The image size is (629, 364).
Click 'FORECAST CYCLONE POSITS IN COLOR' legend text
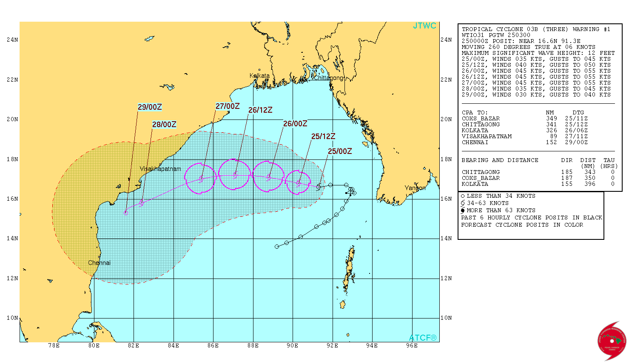pyautogui.click(x=522, y=225)
